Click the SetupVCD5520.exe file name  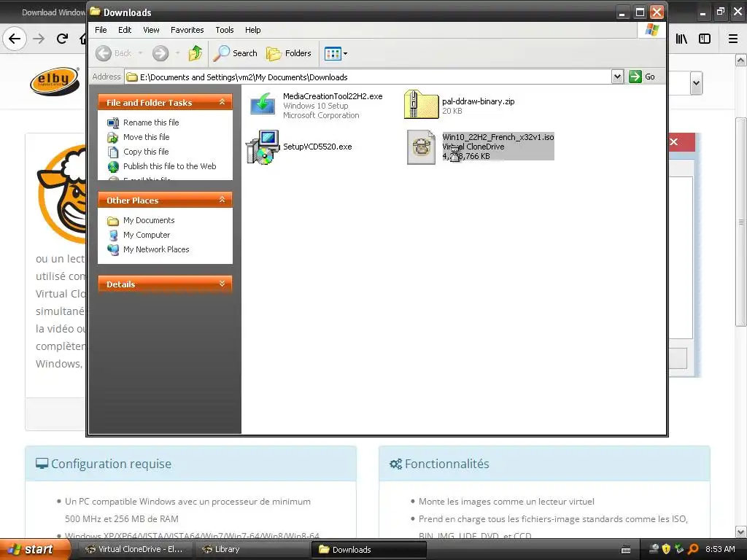point(317,147)
